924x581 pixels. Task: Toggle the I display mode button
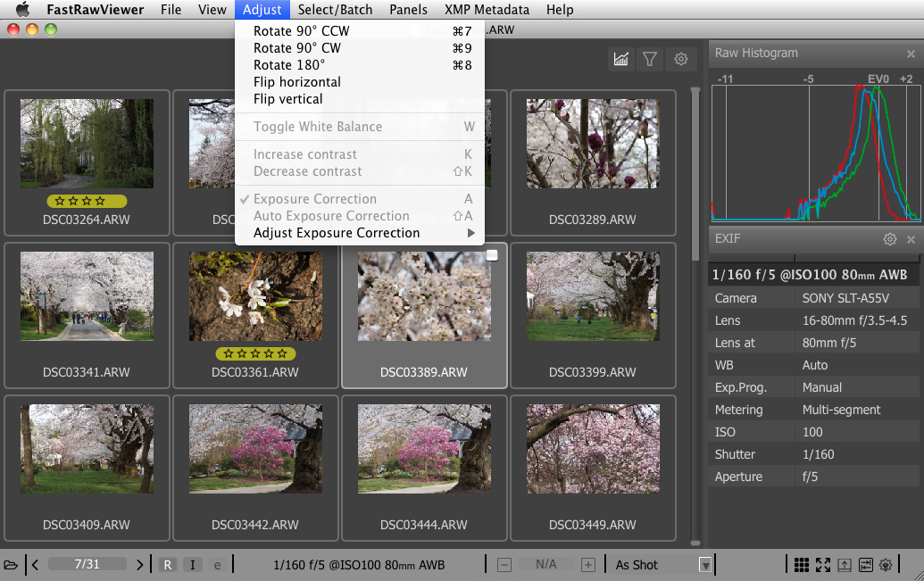coord(193,565)
